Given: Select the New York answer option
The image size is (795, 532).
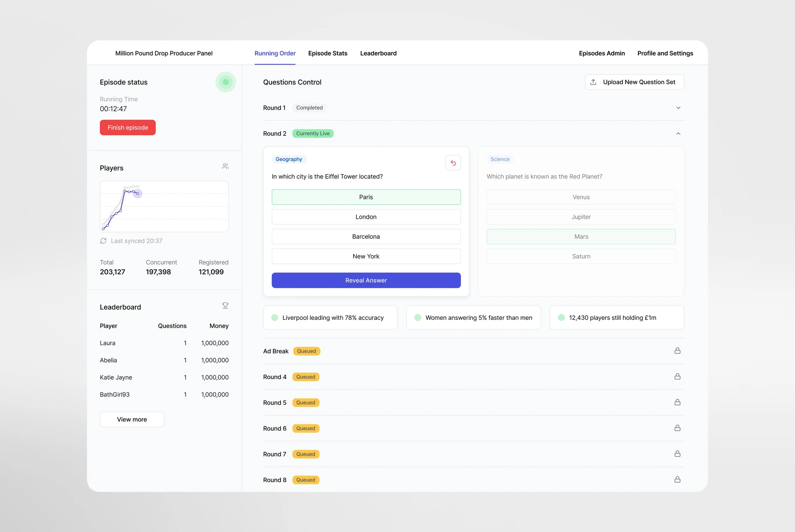Looking at the screenshot, I should click(x=366, y=257).
